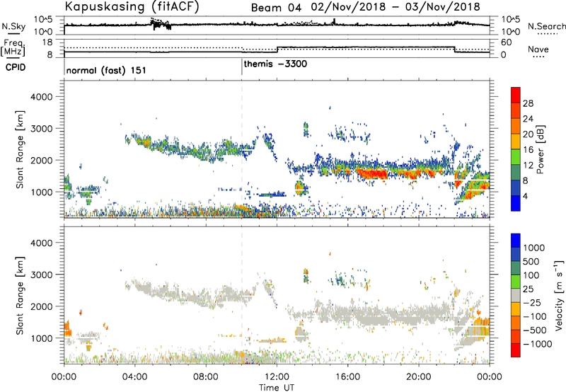Click the dashed CPID change marker in power panel
Image resolution: width=566 pixels, height=392 pixels.
242,149
